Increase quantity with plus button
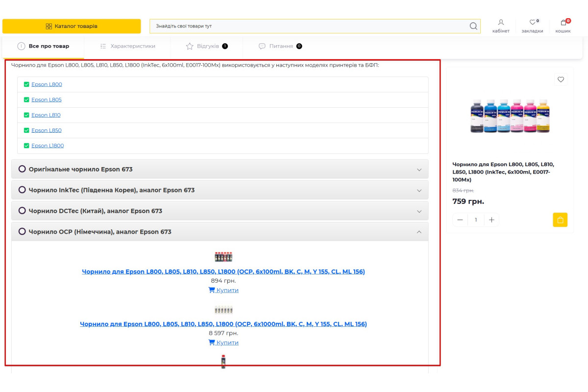Image resolution: width=588 pixels, height=392 pixels. click(x=491, y=220)
